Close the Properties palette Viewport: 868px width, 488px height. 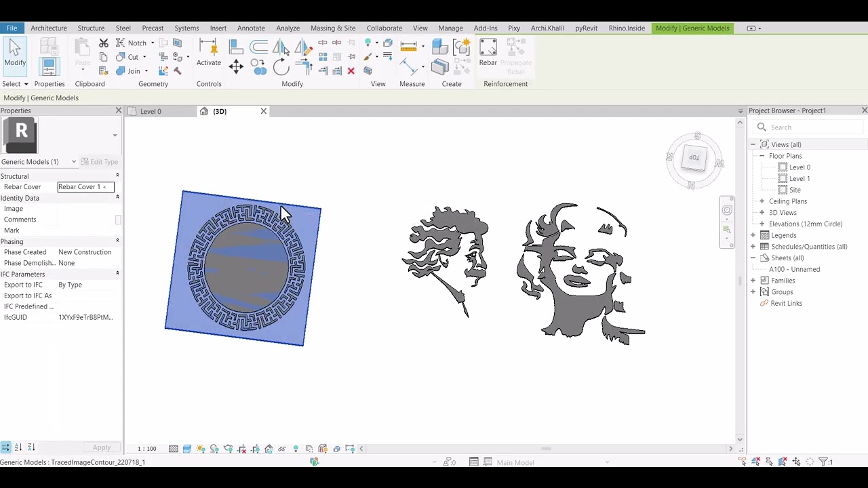pos(119,110)
